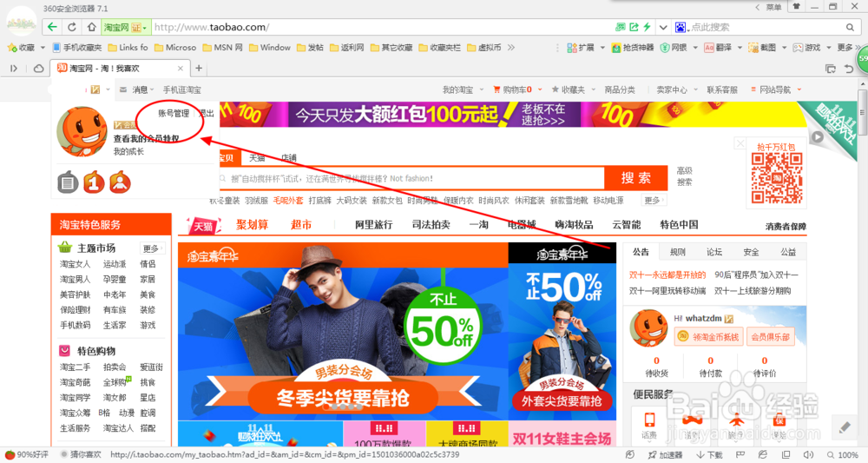Open the 扩展 extensions button
This screenshot has height=463, width=868.
pos(581,48)
